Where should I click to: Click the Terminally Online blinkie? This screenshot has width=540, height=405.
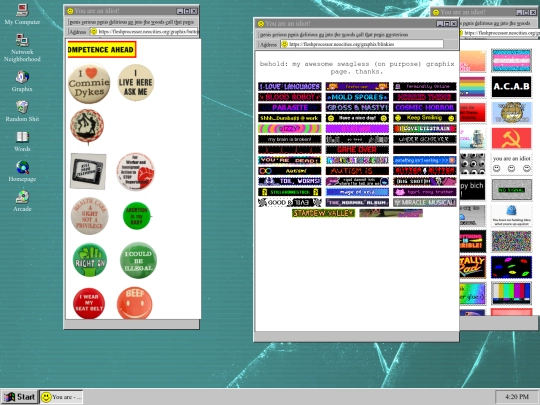425,86
